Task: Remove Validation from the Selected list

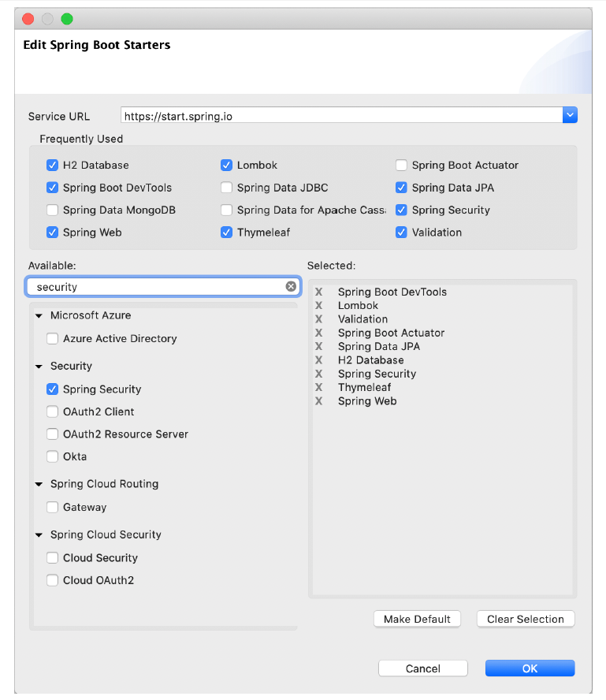Action: coord(319,319)
